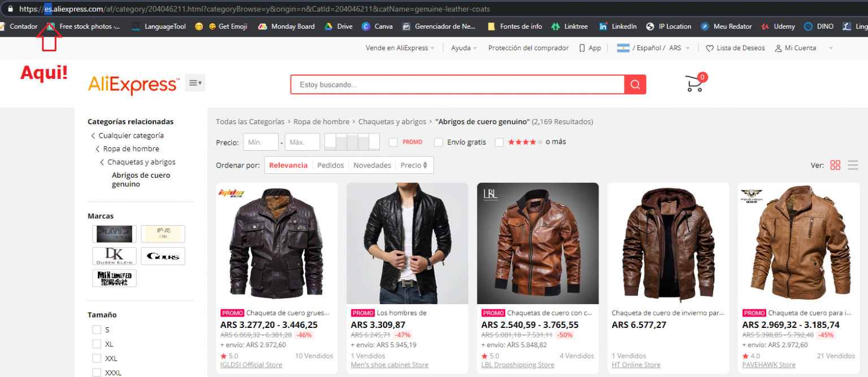This screenshot has height=377, width=868.
Task: Expand the Ayuda dropdown
Action: (463, 48)
